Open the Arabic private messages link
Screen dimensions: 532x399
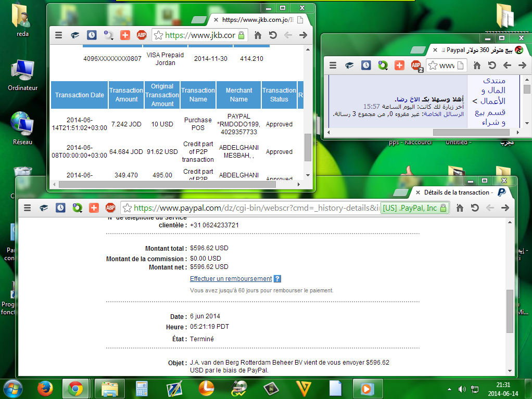coord(444,114)
